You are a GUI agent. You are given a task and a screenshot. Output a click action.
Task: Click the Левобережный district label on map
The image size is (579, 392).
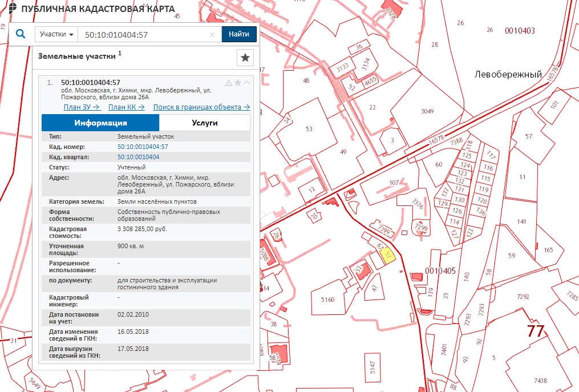coord(508,75)
